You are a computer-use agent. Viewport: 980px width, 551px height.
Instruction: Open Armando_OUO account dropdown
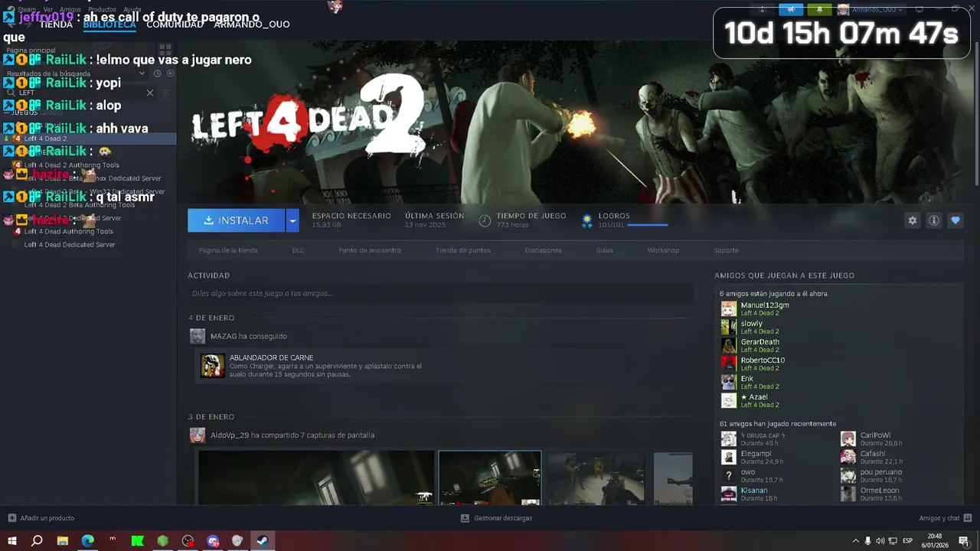click(870, 9)
